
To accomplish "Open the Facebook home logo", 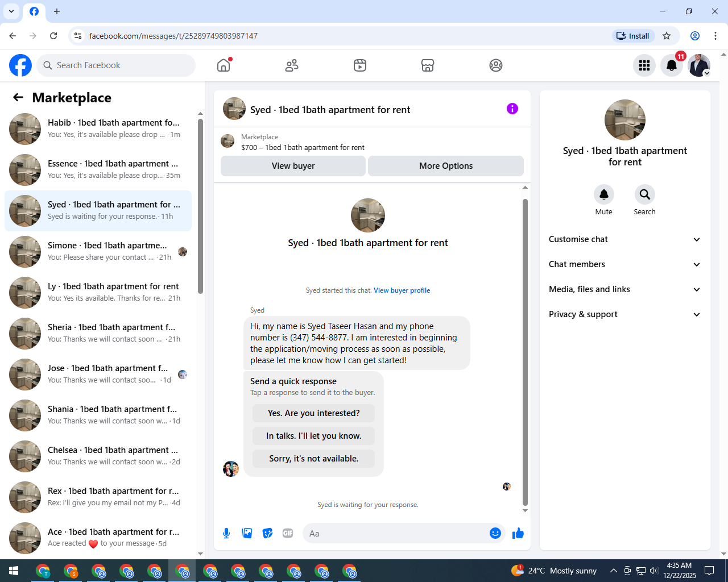I will (20, 65).
